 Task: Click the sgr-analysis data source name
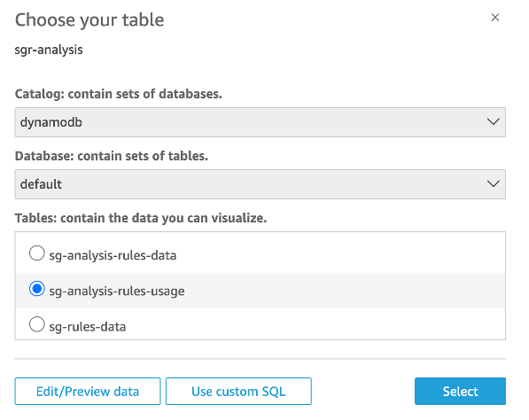(x=49, y=50)
